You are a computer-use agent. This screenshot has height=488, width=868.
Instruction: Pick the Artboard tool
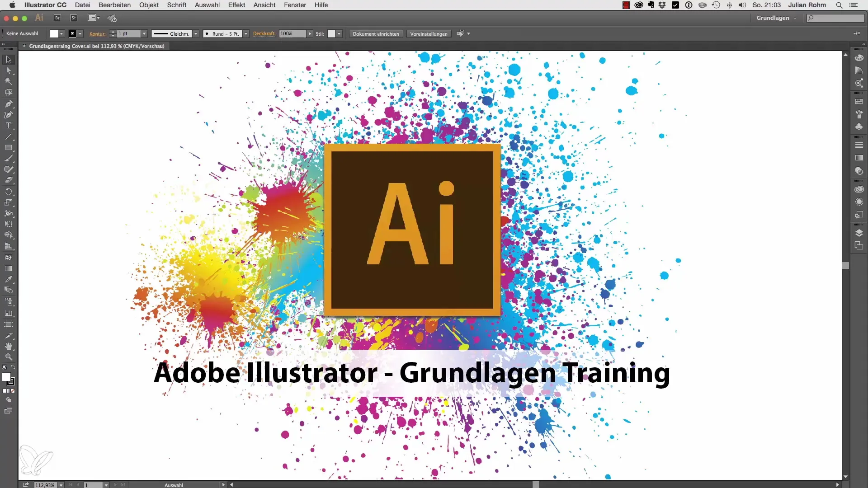point(8,324)
